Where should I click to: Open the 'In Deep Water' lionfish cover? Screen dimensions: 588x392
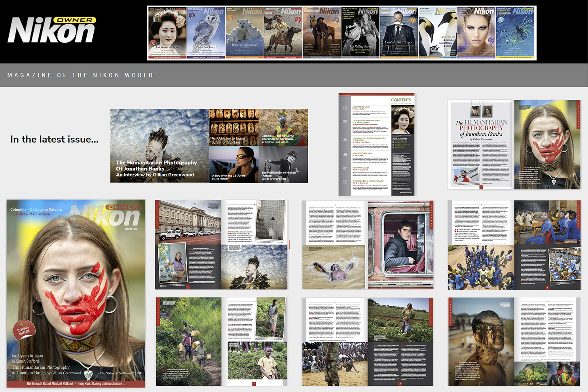516,33
